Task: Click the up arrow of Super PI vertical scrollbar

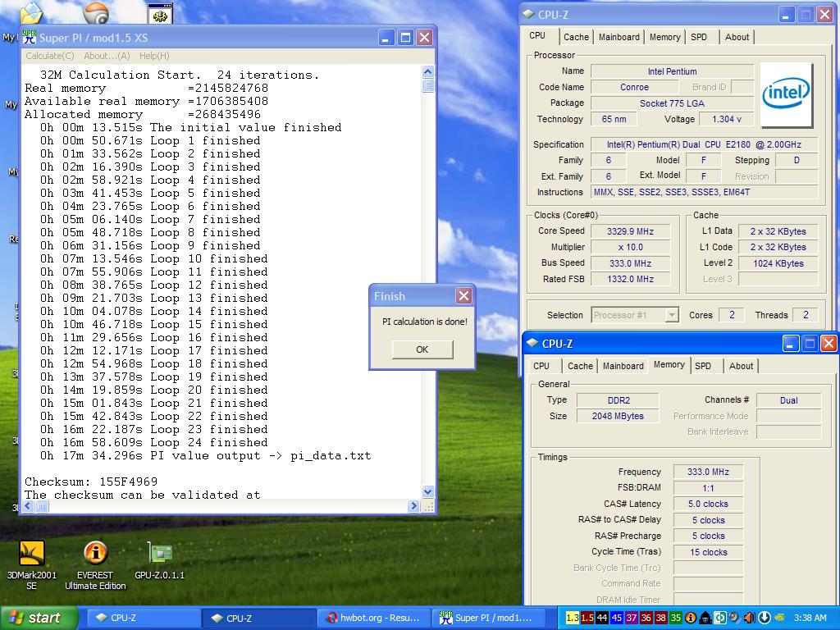Action: coord(427,72)
